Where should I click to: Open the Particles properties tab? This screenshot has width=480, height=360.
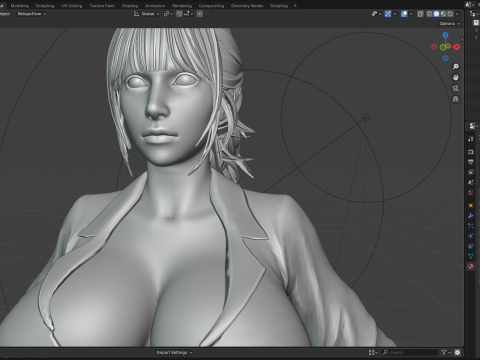(471, 226)
